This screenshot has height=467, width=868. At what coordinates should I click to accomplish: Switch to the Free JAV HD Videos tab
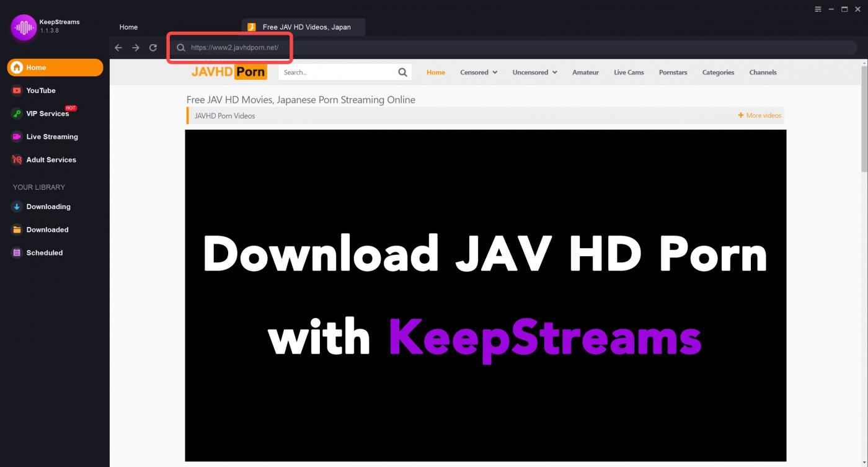click(304, 27)
